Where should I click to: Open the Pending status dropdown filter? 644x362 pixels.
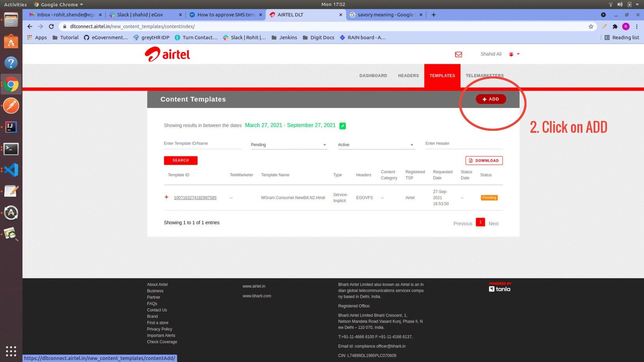pyautogui.click(x=289, y=145)
